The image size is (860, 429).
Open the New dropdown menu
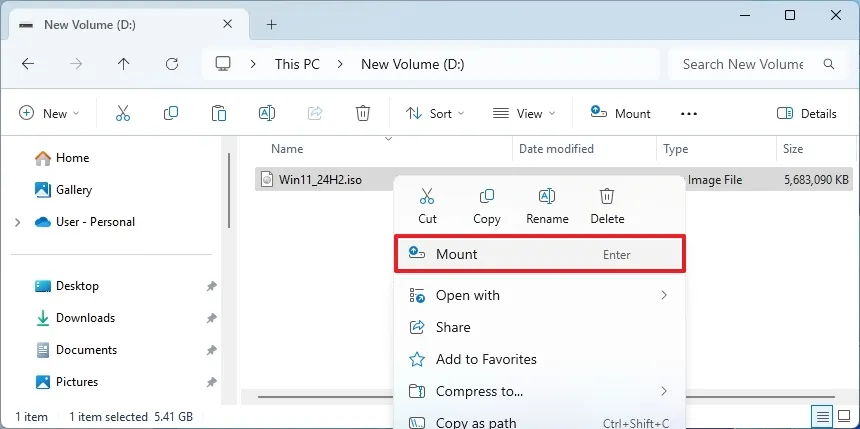49,114
